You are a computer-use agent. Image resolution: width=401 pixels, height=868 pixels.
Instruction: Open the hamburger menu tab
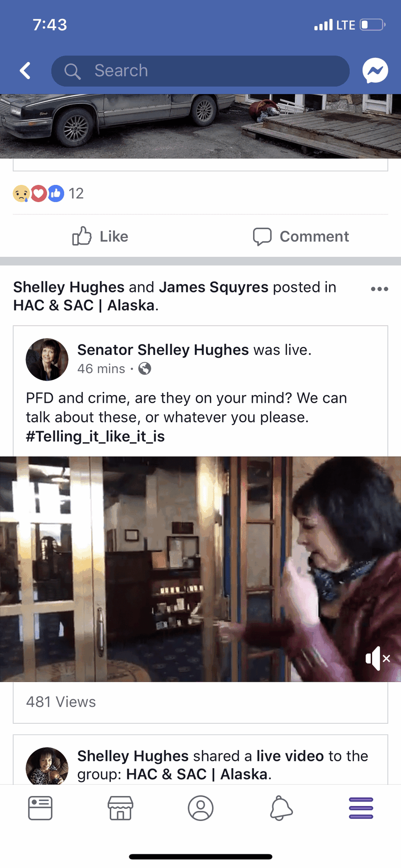(361, 808)
